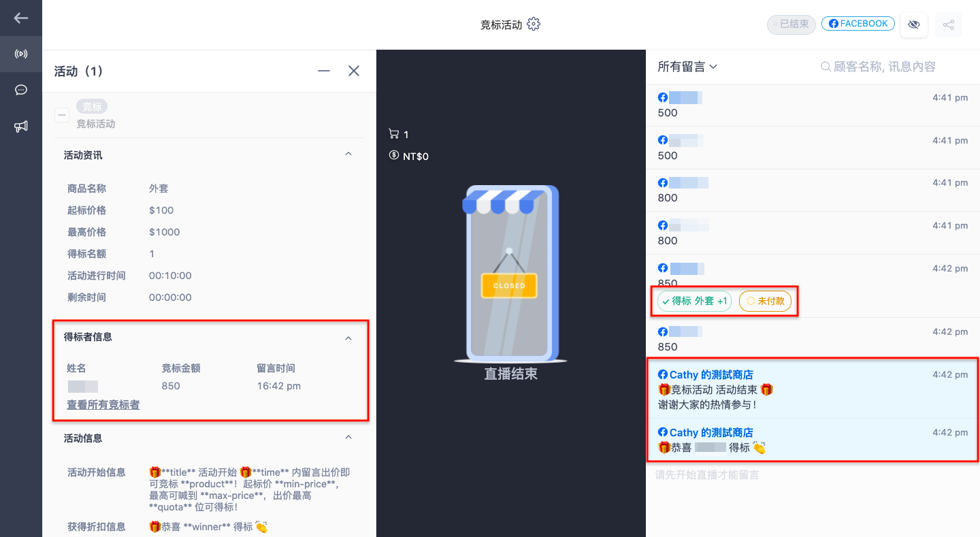Collapse the 活动信息 section
Viewport: 980px width, 537px height.
coord(348,438)
